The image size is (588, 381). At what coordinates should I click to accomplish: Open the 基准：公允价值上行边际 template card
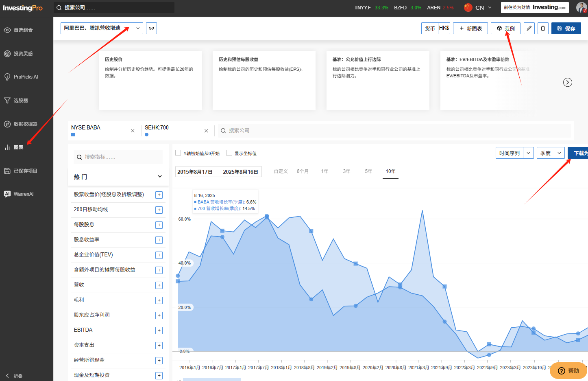pyautogui.click(x=378, y=81)
